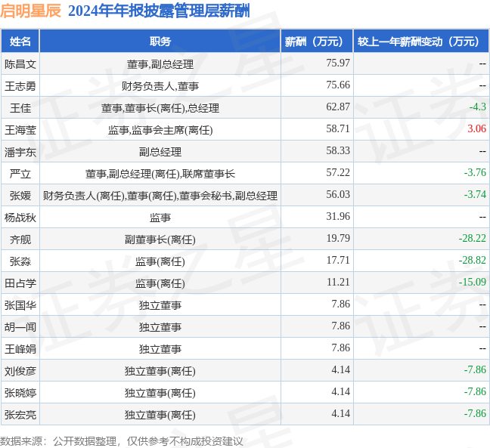The width and height of the screenshot is (490, 448).
Task: Click 张淼's position 监事(离任)
Action: tap(160, 261)
